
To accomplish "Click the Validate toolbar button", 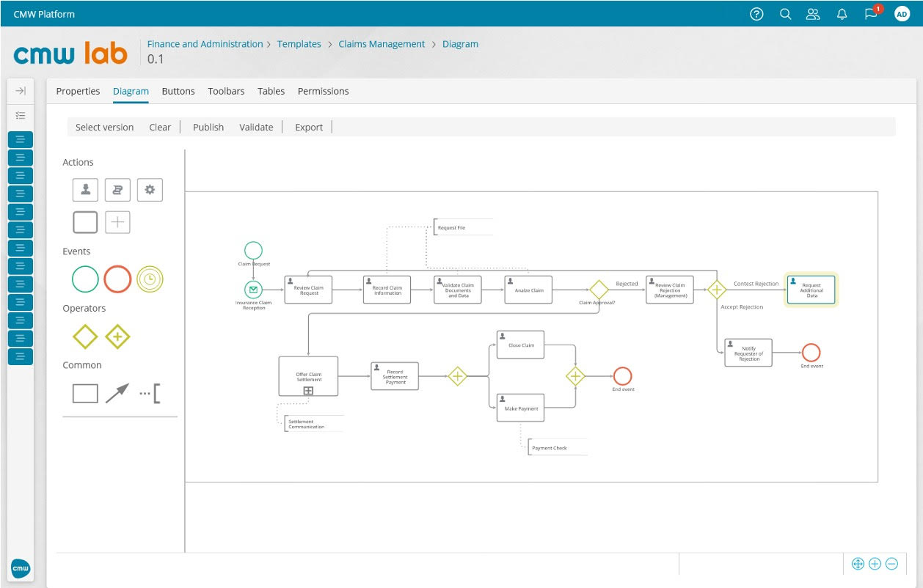I will (x=256, y=127).
